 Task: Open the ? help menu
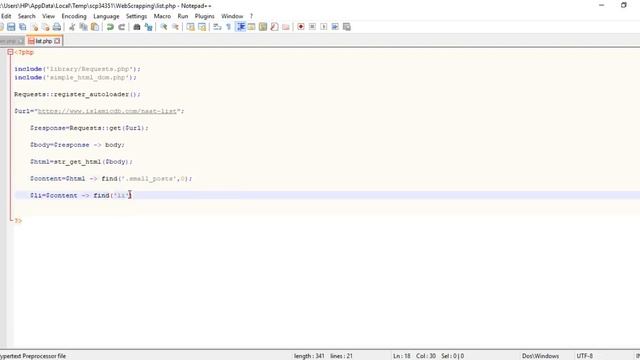coord(251,16)
